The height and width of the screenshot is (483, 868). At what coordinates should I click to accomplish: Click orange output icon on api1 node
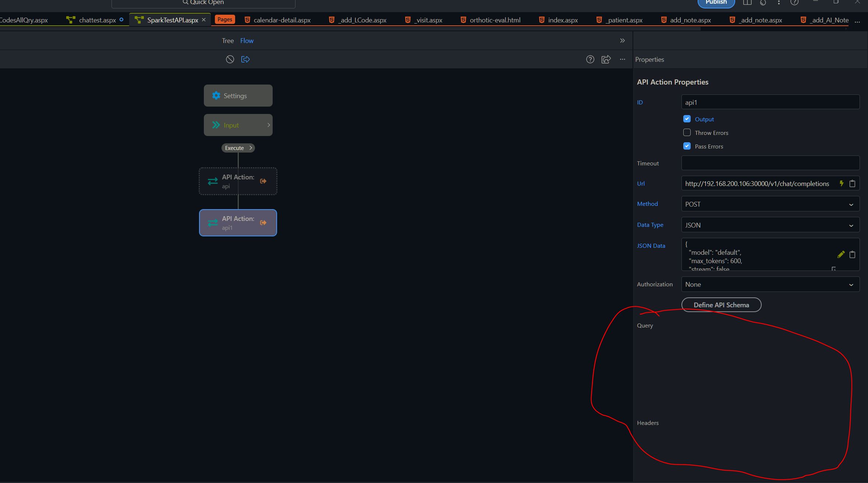263,223
